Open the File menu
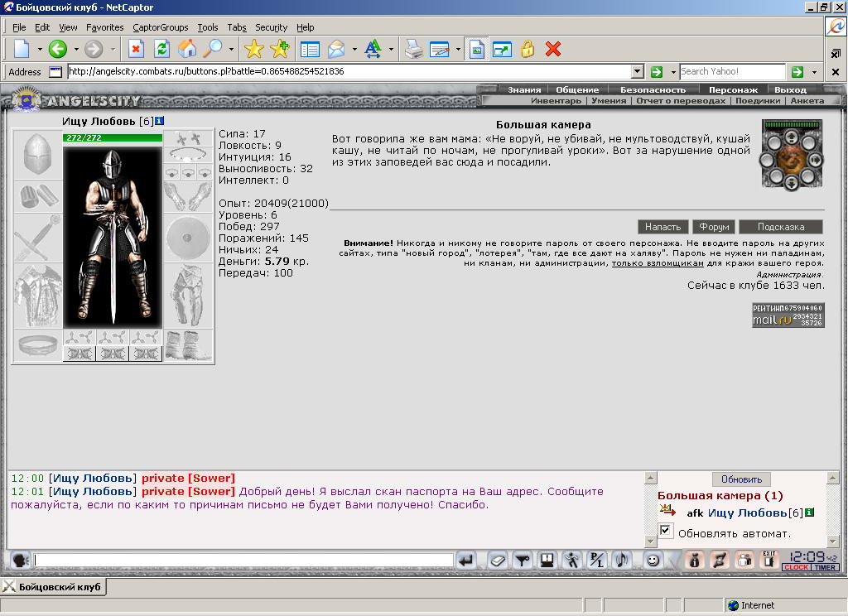The image size is (848, 616). coord(19,27)
